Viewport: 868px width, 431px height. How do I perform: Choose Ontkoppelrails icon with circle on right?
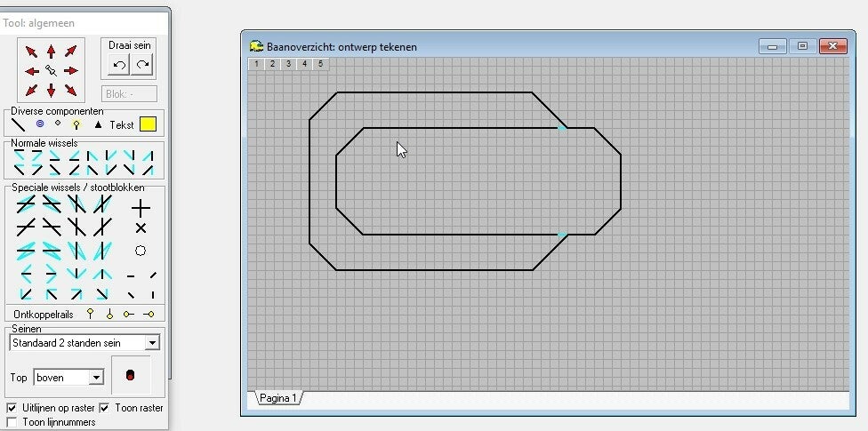tap(149, 315)
